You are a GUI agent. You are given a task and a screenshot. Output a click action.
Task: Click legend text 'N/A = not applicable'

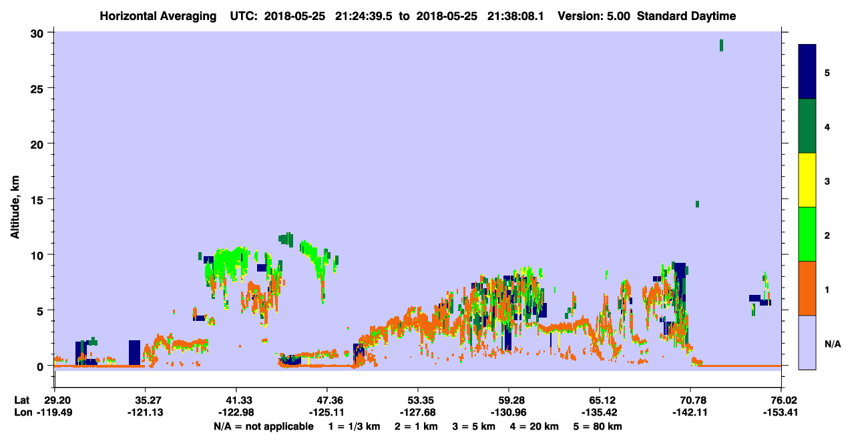coord(264,426)
